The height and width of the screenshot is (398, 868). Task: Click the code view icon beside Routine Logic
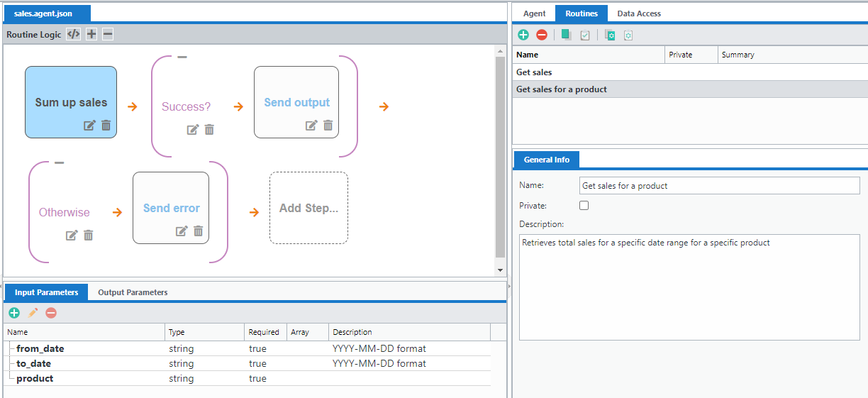73,34
